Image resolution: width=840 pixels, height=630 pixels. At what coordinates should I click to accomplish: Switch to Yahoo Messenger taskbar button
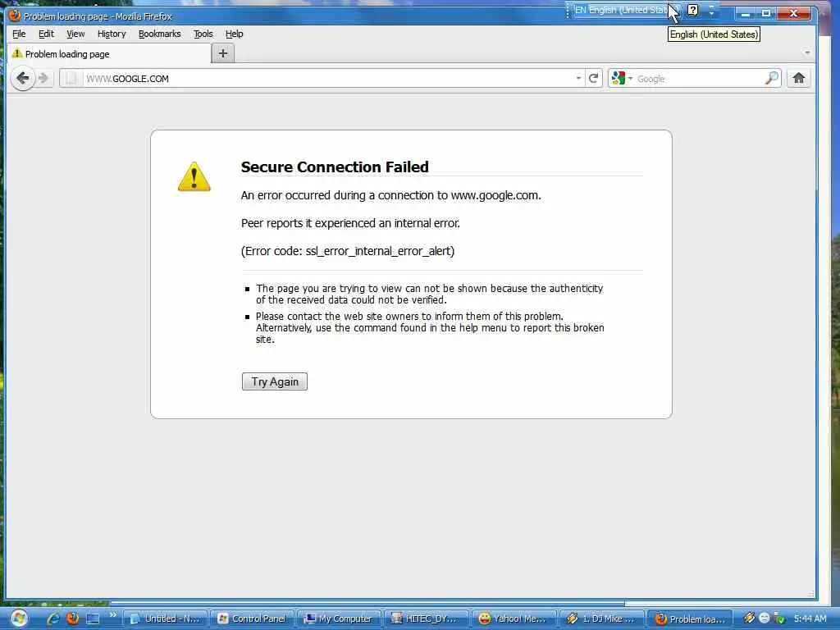click(x=514, y=619)
